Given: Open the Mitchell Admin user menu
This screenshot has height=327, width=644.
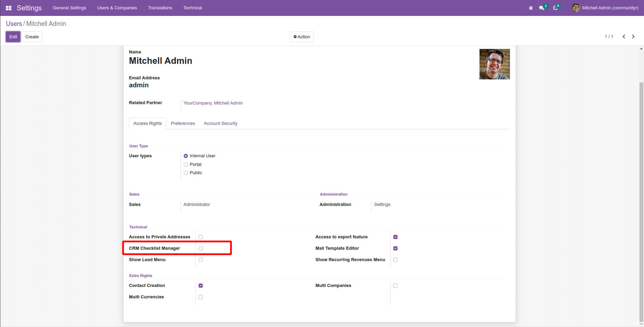Looking at the screenshot, I should coord(605,8).
